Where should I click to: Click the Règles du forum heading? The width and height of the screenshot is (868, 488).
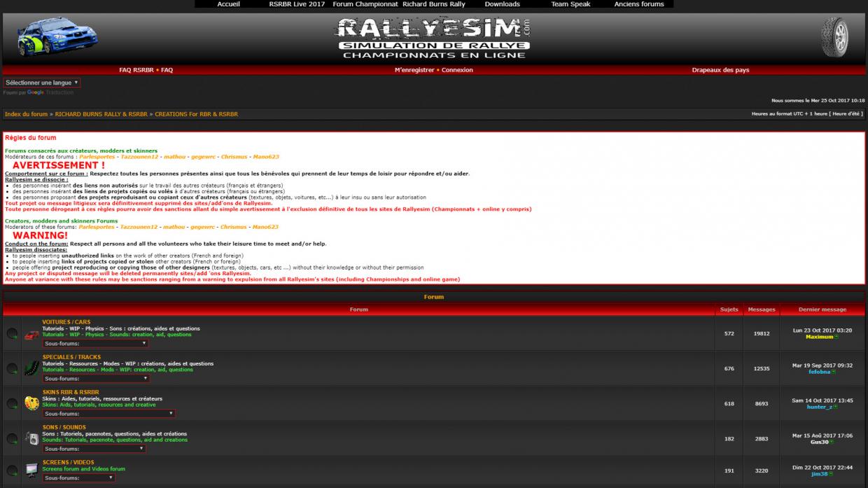31,138
